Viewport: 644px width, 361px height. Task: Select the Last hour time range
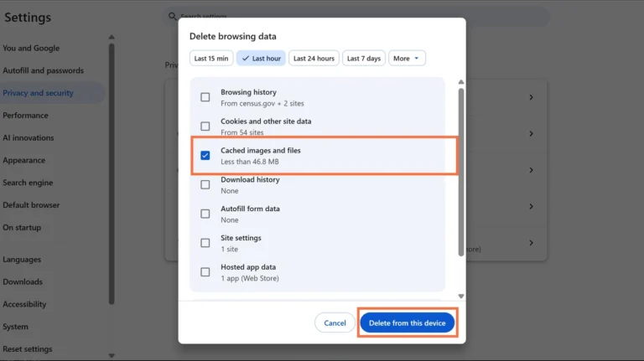coord(261,59)
